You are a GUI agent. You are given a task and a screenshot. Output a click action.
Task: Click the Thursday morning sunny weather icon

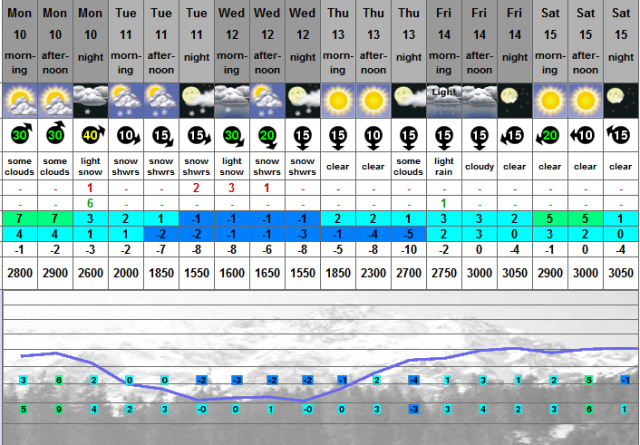[338, 101]
